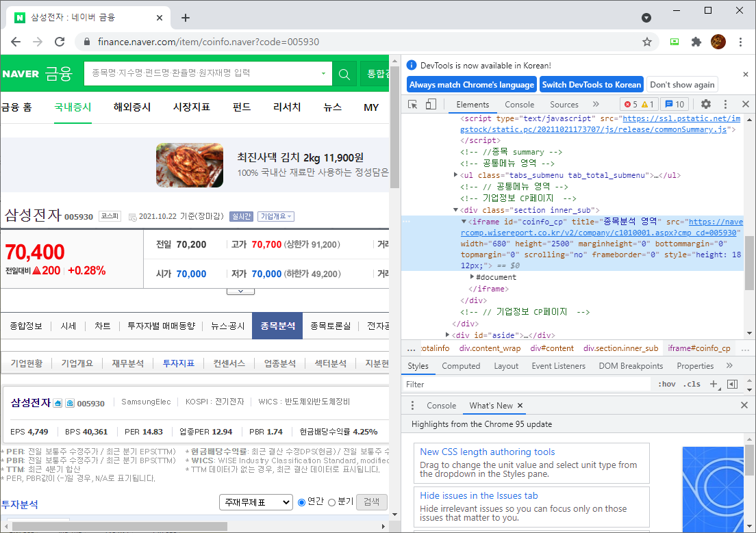Select the 연간 radio button

302,502
